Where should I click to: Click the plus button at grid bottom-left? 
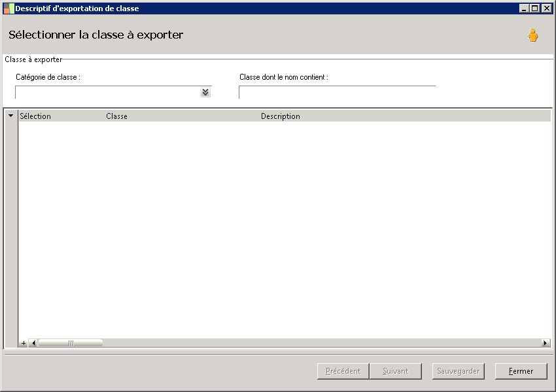pyautogui.click(x=24, y=343)
